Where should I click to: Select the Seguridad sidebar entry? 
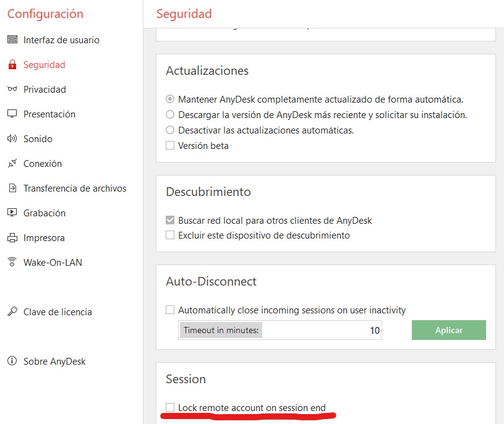click(45, 64)
